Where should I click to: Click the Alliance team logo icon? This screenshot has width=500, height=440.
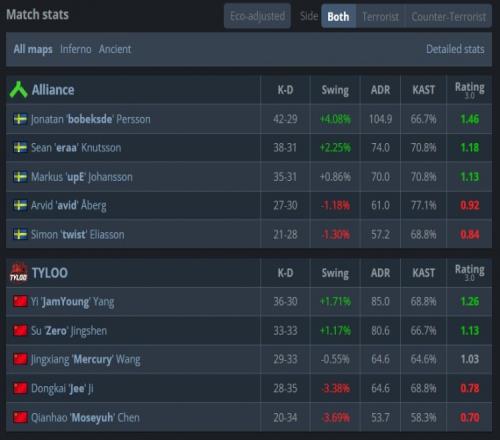[x=18, y=90]
